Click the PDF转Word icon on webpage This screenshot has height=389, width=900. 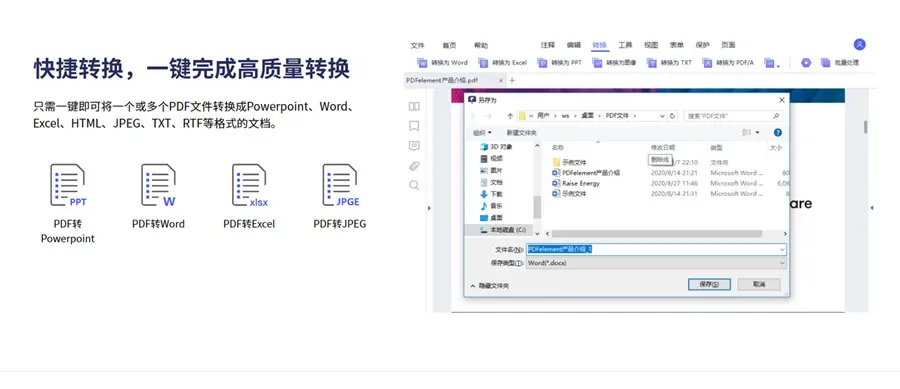pos(158,185)
